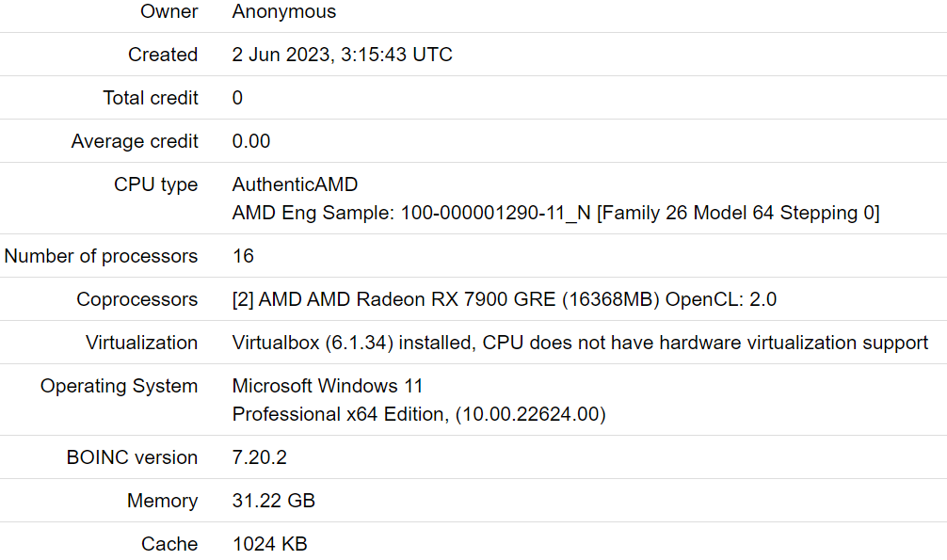The width and height of the screenshot is (947, 560).
Task: Click the CPU type row label
Action: coord(156,184)
